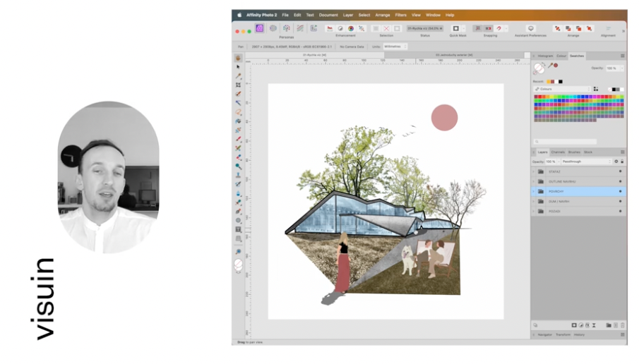Open the Passthrough blend mode dropdown
Screen dimensions: 639x364
586,162
